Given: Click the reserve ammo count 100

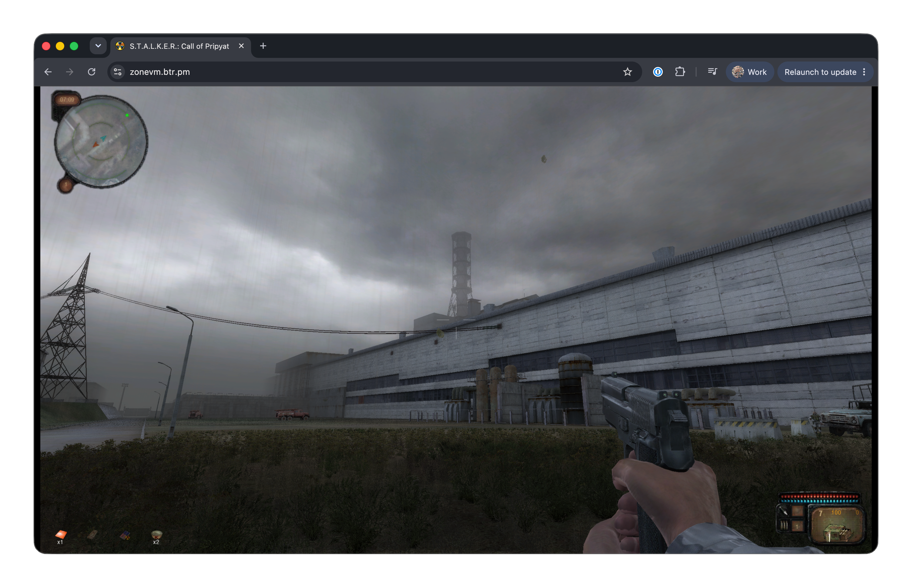Looking at the screenshot, I should pos(837,513).
